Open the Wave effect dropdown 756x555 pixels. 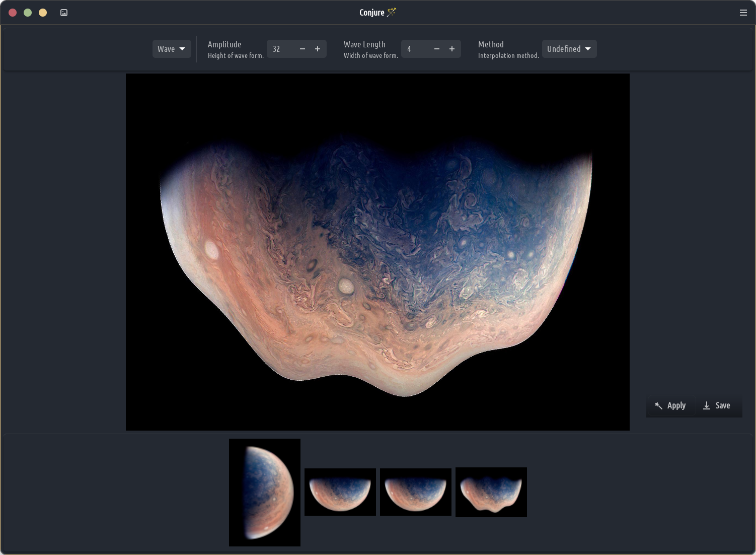click(171, 49)
